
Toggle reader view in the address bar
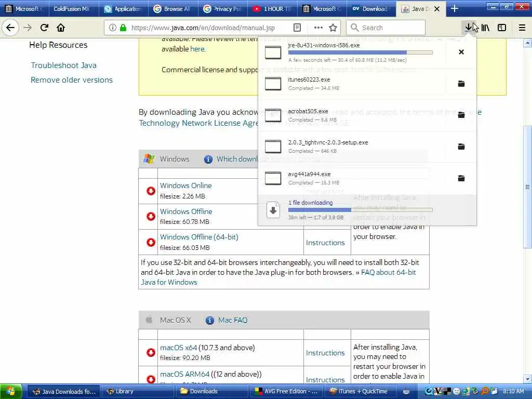(297, 28)
